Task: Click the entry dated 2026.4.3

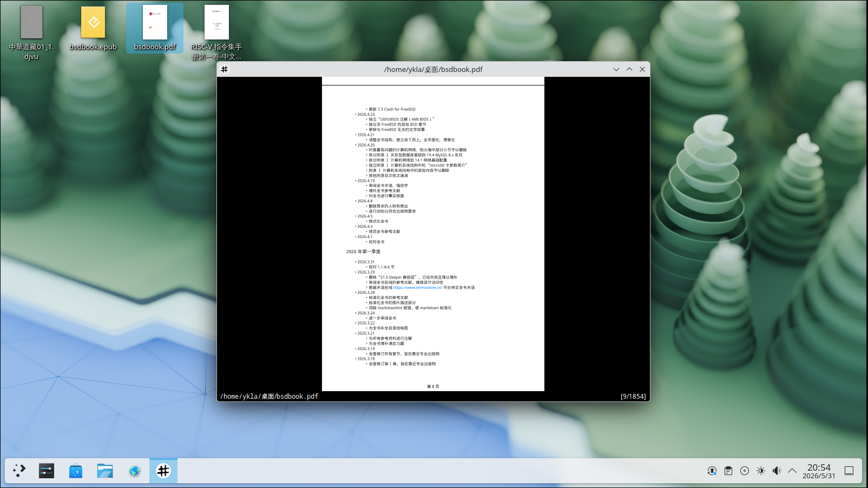Action: [365, 227]
